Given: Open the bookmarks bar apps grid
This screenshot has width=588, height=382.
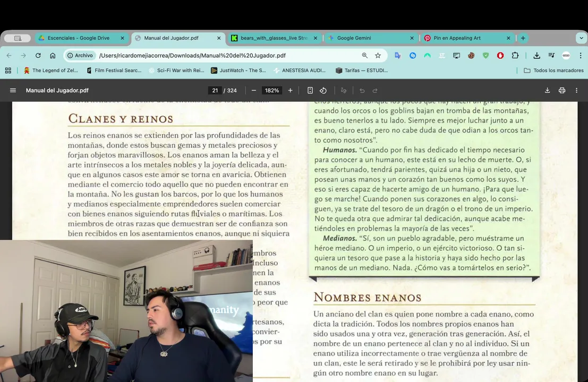Looking at the screenshot, I should (x=8, y=71).
